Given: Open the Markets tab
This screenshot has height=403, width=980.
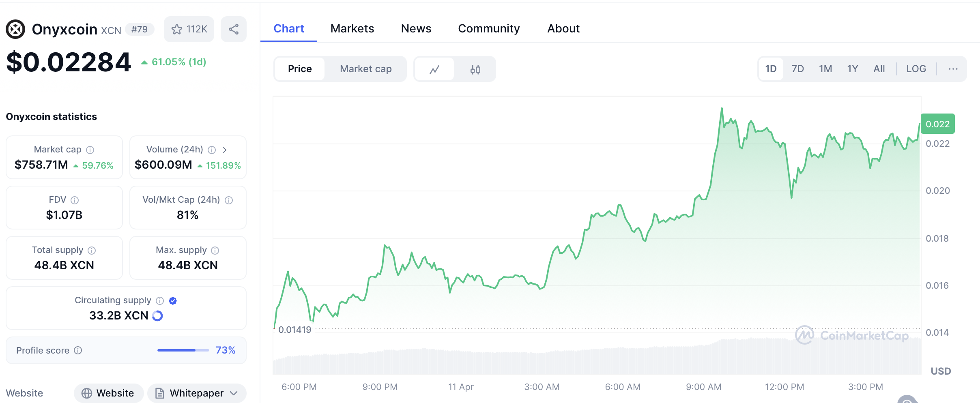Looking at the screenshot, I should [352, 28].
